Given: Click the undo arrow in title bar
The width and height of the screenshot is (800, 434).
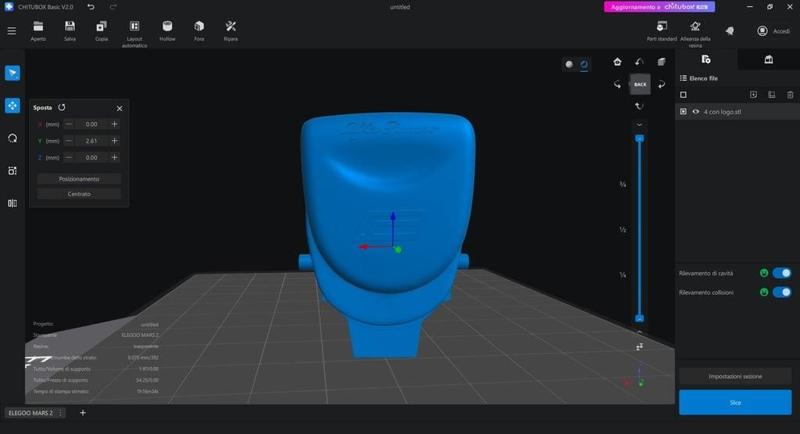Looking at the screenshot, I should 91,7.
